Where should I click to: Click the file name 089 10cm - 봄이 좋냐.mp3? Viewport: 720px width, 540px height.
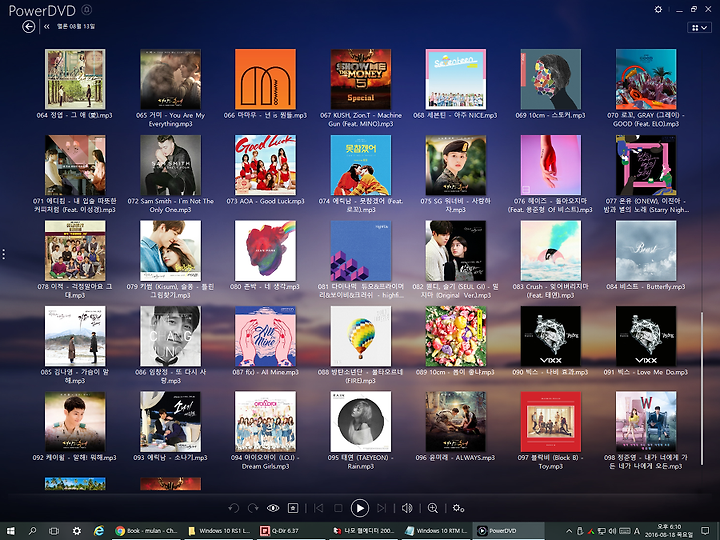coord(456,372)
